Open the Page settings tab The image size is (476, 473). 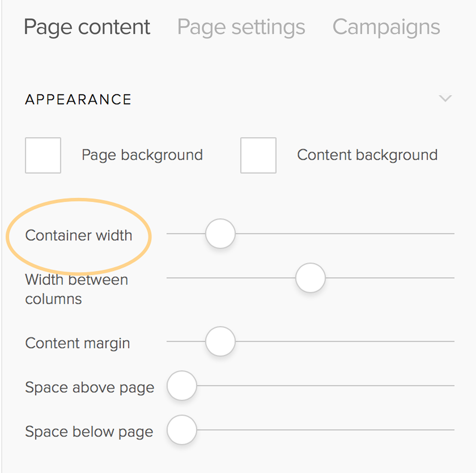(241, 27)
